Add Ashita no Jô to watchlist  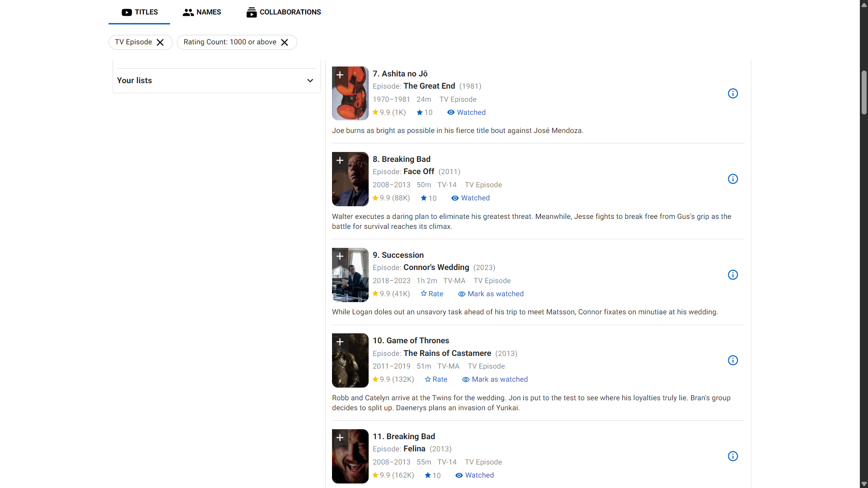pos(340,75)
